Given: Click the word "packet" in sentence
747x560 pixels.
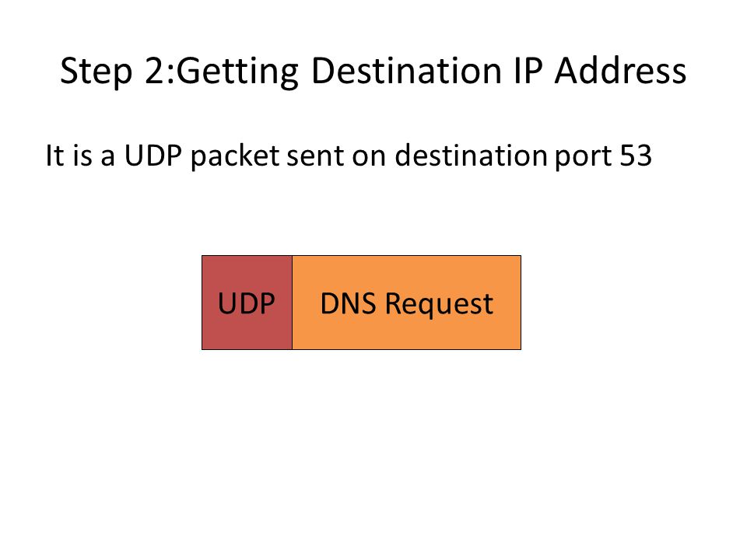Looking at the screenshot, I should [235, 156].
